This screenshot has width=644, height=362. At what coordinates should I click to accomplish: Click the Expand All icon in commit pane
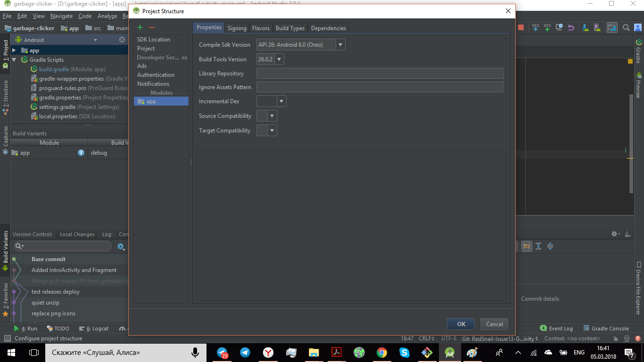pyautogui.click(x=538, y=246)
